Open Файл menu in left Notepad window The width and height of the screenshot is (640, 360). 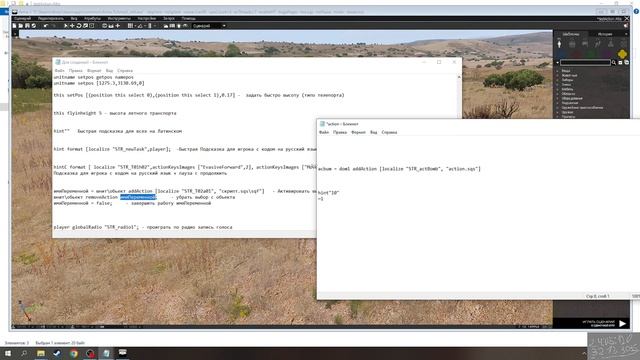click(x=59, y=71)
